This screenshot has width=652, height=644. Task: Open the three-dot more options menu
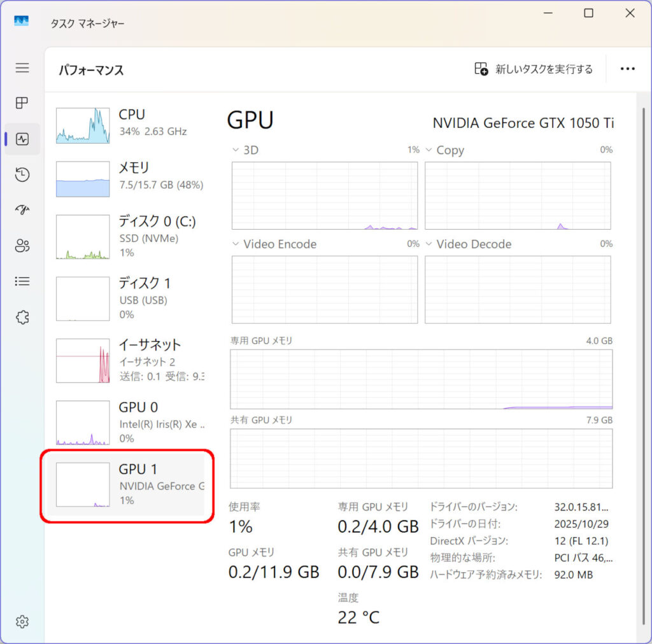point(627,69)
